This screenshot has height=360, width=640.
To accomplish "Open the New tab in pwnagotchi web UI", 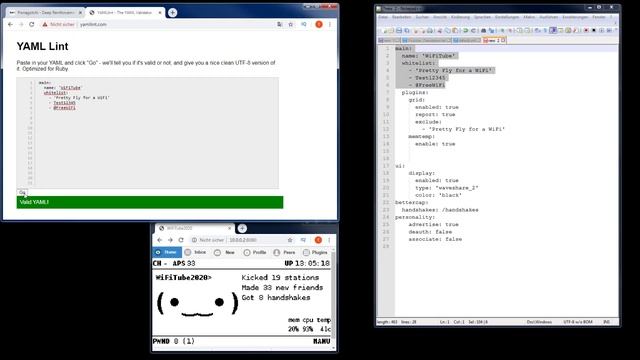I will coord(225,252).
